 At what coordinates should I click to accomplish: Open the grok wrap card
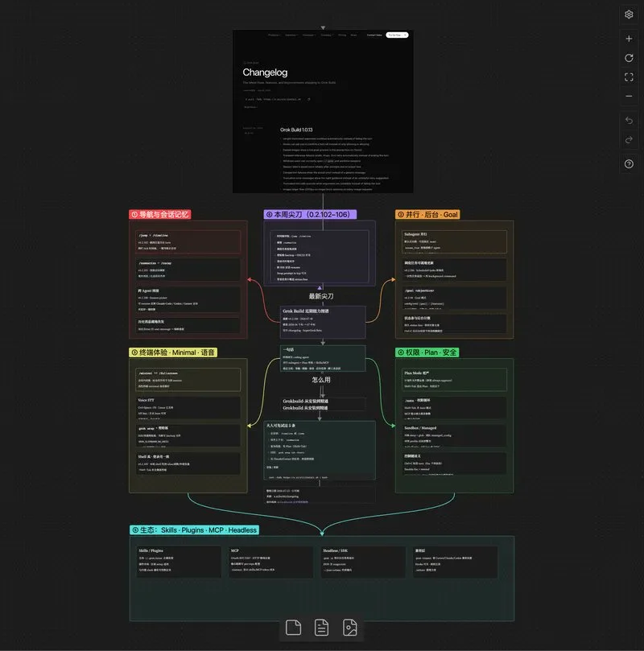click(x=188, y=435)
